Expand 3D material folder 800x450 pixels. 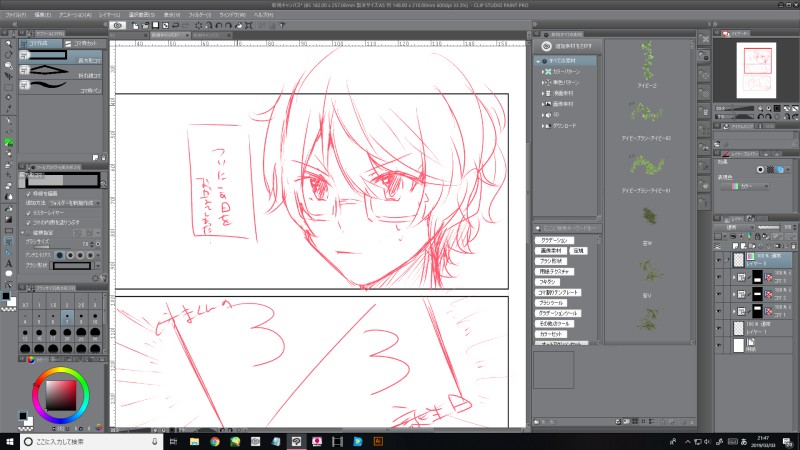pyautogui.click(x=543, y=115)
